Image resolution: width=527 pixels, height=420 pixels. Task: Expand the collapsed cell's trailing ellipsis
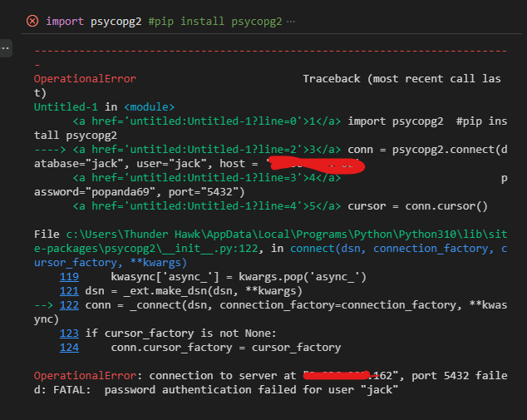pyautogui.click(x=290, y=21)
